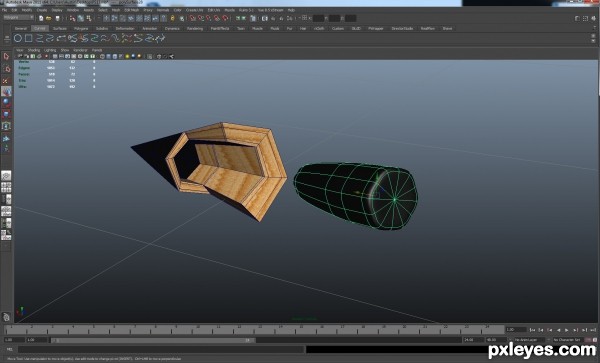Activate the Lasso select tool

6,68
